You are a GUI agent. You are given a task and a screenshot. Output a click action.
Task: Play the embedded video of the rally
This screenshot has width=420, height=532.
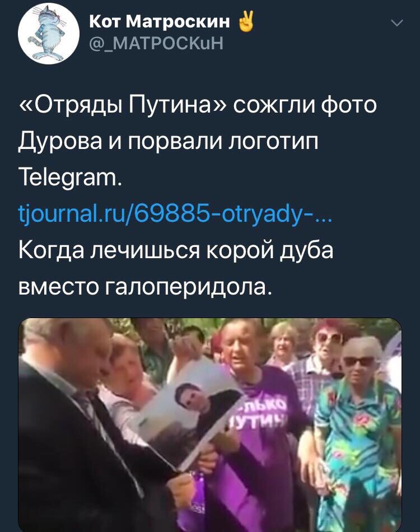point(209,425)
